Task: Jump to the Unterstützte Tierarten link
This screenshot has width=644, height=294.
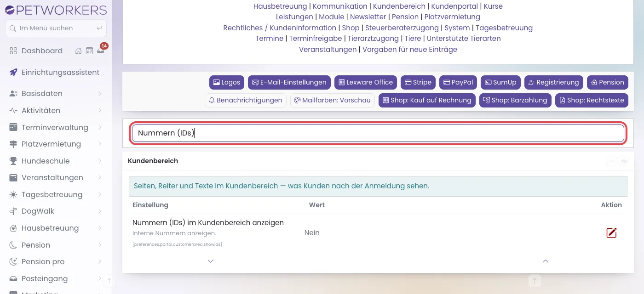Action: (464, 39)
